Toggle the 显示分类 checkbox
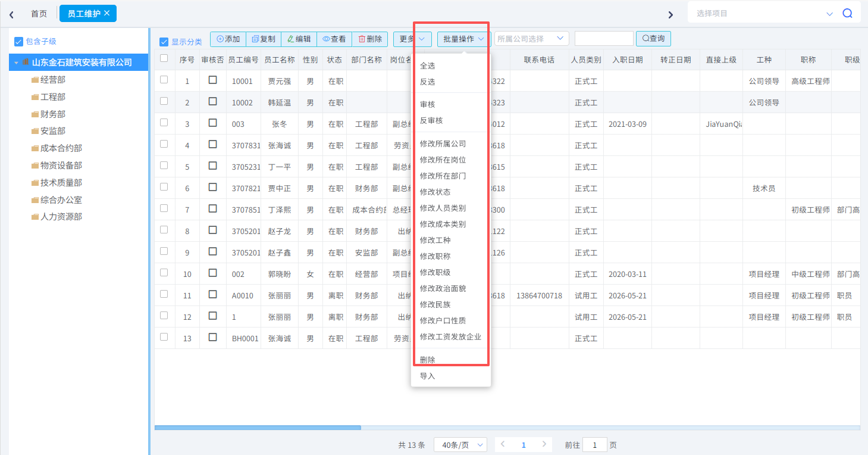The width and height of the screenshot is (868, 455). tap(164, 42)
